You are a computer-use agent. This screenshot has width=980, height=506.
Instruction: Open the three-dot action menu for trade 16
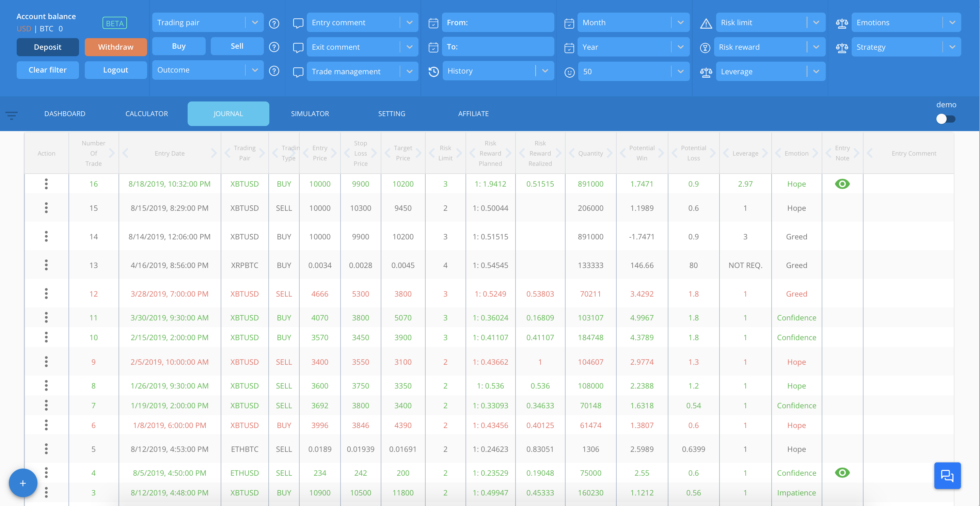coord(46,184)
